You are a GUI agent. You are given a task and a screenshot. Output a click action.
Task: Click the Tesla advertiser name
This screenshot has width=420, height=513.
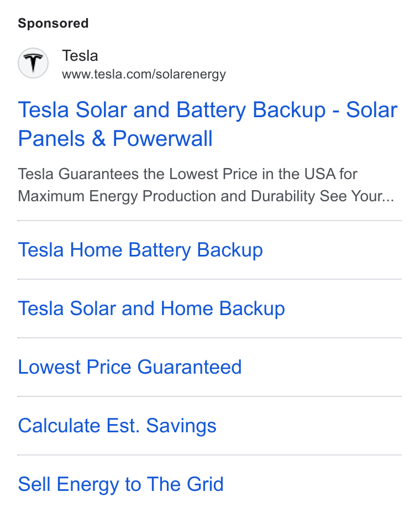80,56
